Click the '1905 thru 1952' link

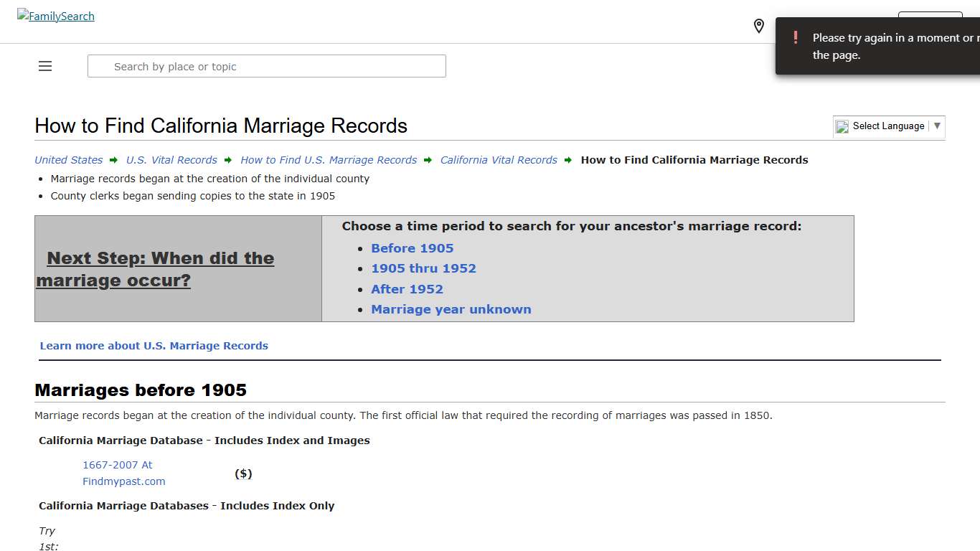423,268
